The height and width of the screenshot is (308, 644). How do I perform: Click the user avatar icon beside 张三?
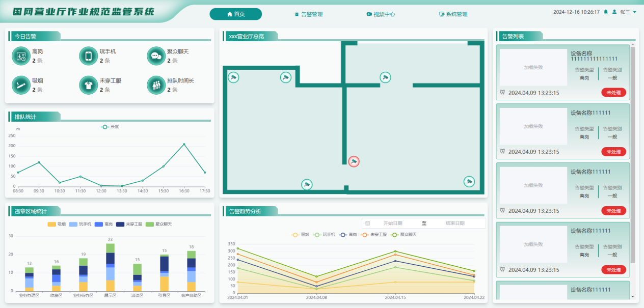(614, 12)
